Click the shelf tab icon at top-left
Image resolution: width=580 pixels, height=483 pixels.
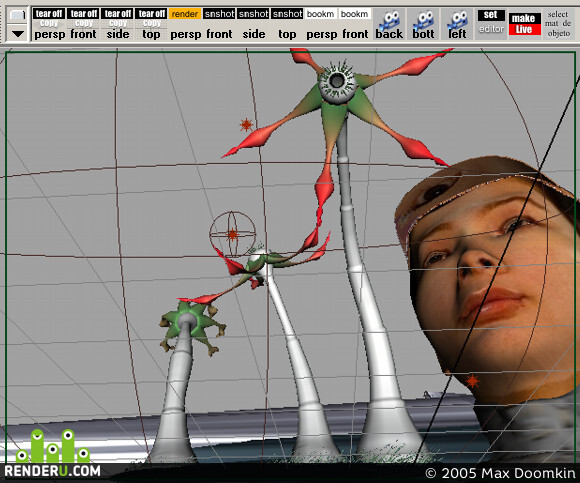point(17,15)
